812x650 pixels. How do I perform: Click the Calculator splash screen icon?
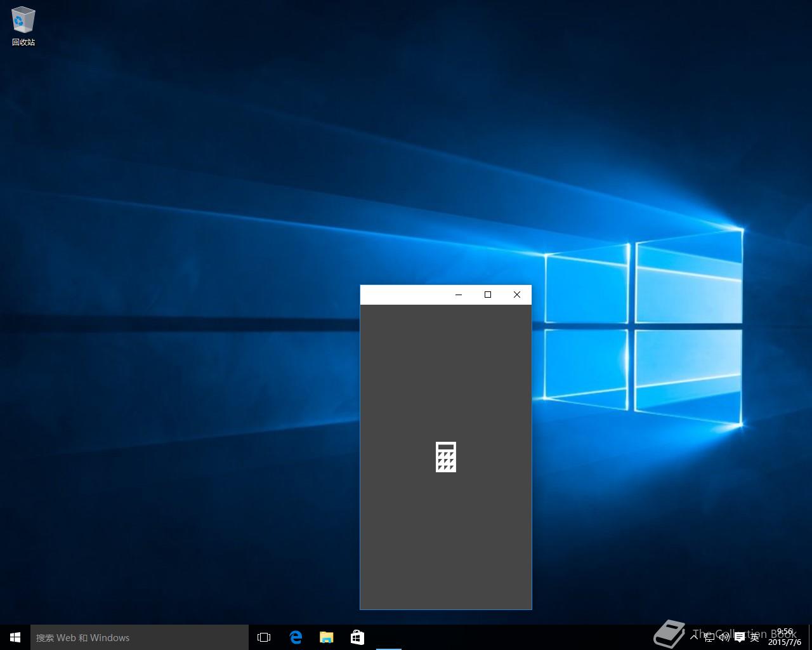pos(446,457)
